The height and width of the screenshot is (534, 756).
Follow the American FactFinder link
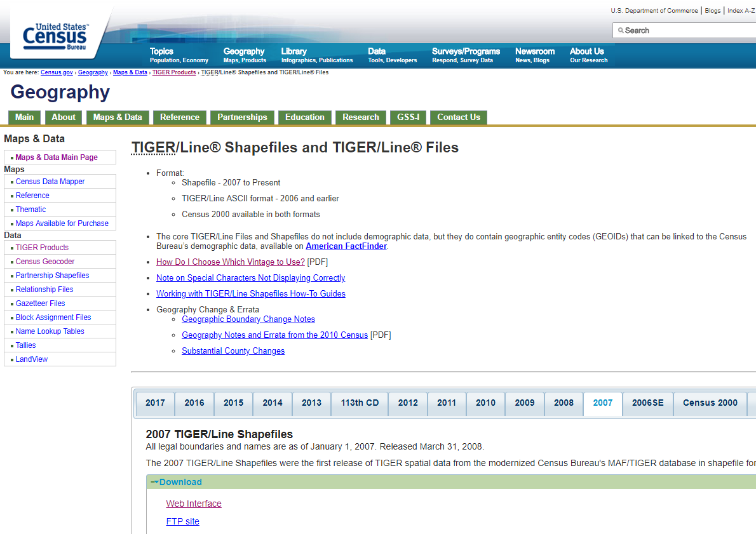tap(346, 246)
